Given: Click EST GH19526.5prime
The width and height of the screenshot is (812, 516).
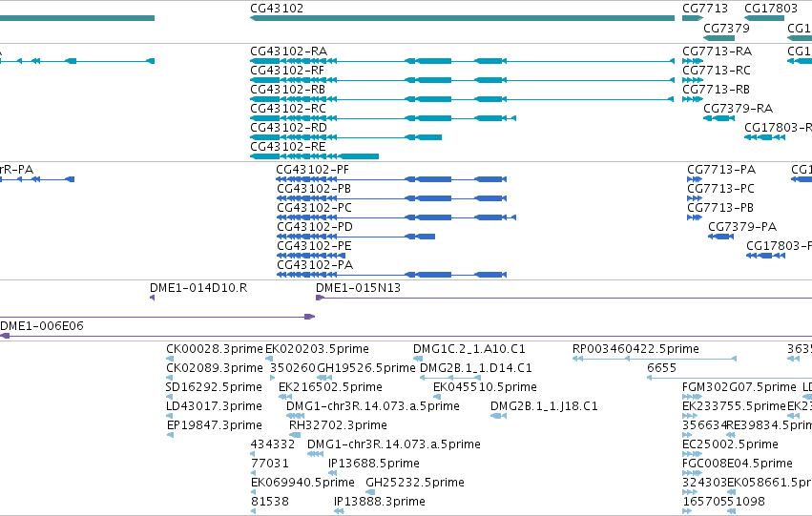Looking at the screenshot, I should pyautogui.click(x=366, y=368).
